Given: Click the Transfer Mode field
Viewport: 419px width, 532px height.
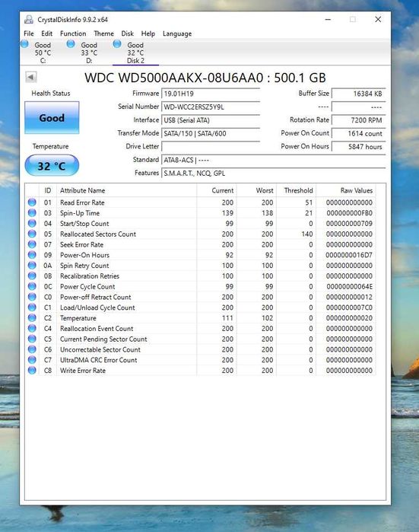Looking at the screenshot, I should [x=211, y=133].
